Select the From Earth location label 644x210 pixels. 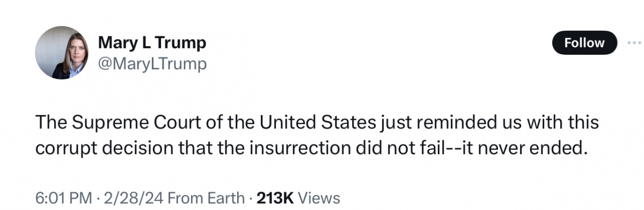207,198
